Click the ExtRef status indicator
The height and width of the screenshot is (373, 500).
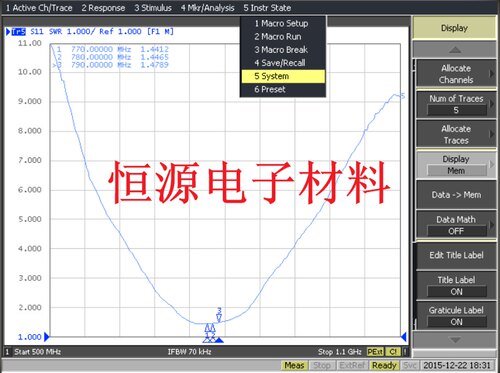pos(353,366)
